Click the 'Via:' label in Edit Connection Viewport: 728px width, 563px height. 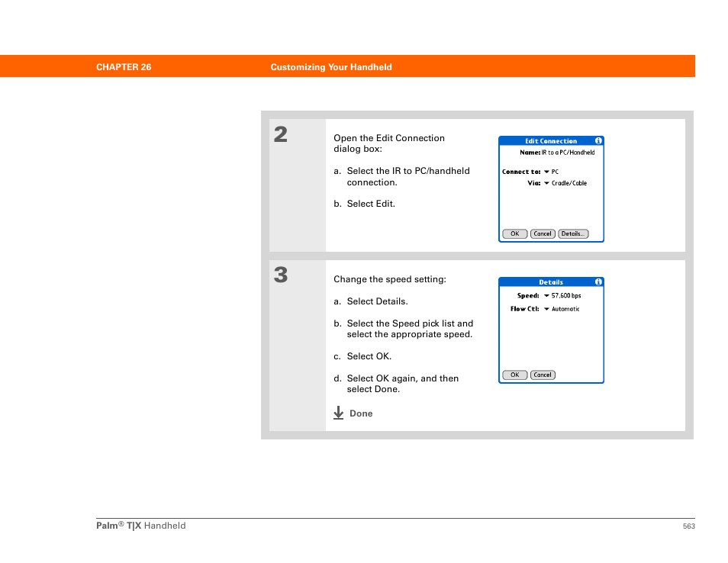coord(534,183)
